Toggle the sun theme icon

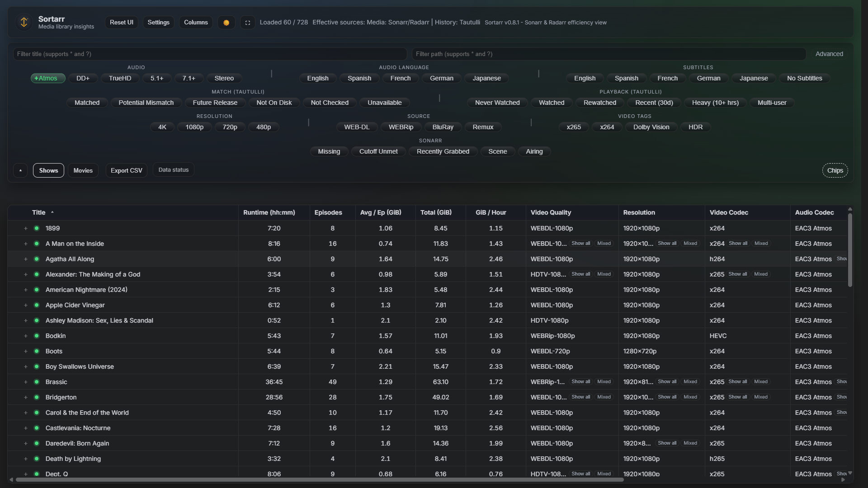(226, 23)
